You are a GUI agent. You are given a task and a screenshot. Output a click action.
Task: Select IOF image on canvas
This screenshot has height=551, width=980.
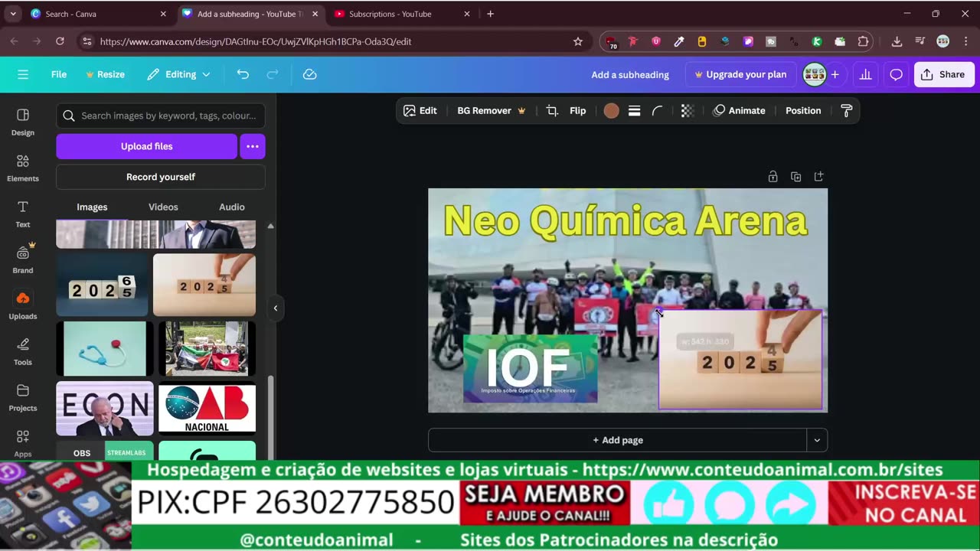tap(530, 368)
